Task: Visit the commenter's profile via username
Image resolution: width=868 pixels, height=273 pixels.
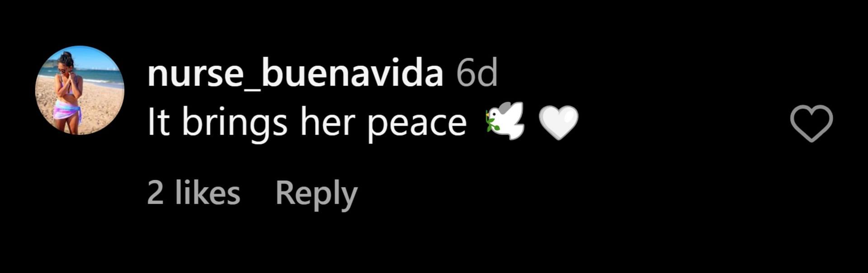Action: click(x=295, y=74)
